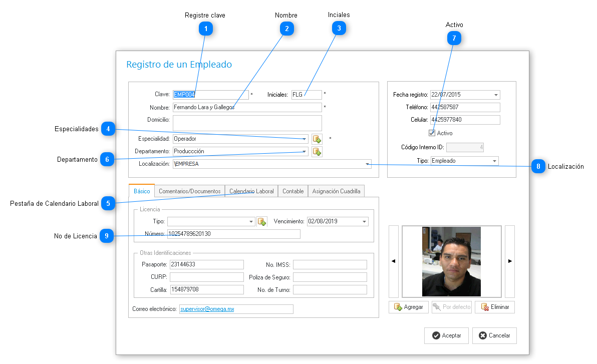Expand the Especialidad dropdown
597x364 pixels.
(305, 139)
